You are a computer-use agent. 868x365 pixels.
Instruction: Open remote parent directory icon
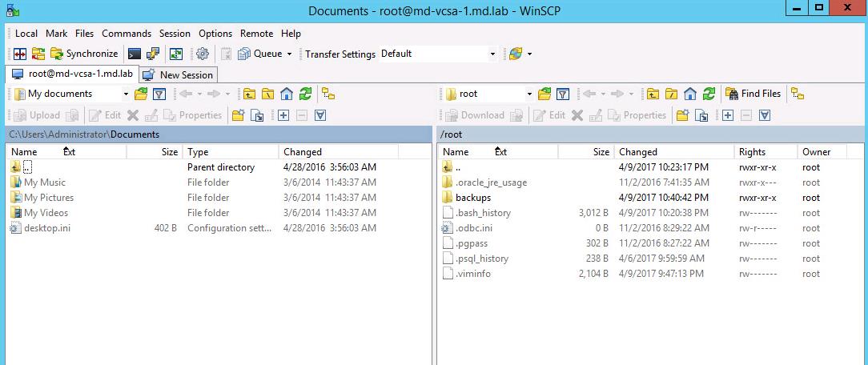[x=653, y=94]
